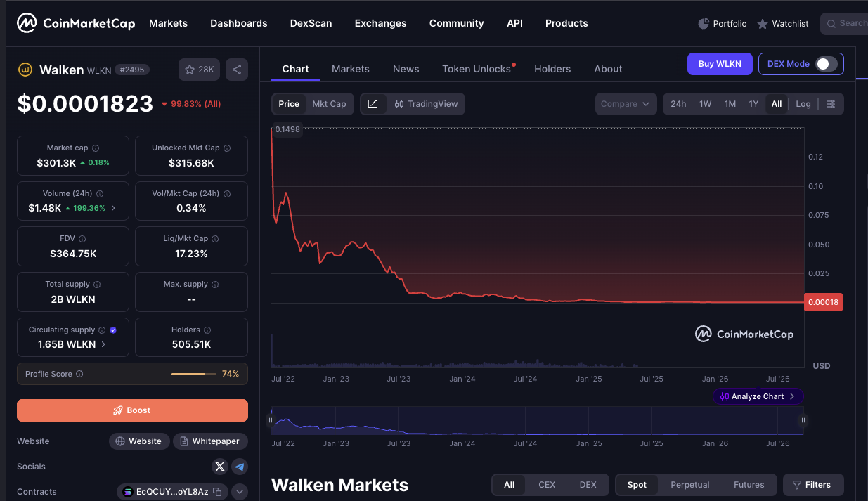Switch chart to Price view
This screenshot has width=868, height=501.
tap(289, 104)
